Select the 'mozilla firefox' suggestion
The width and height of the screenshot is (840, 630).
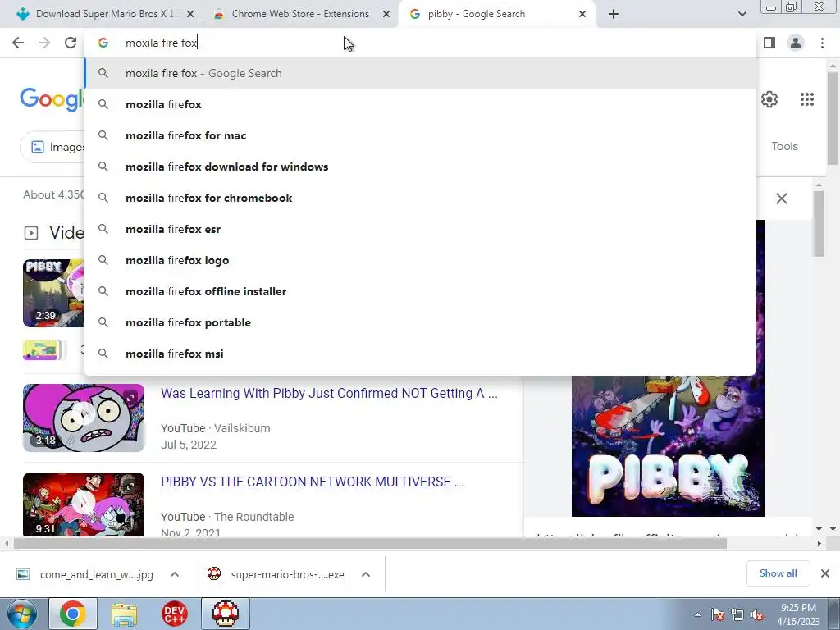pyautogui.click(x=420, y=104)
